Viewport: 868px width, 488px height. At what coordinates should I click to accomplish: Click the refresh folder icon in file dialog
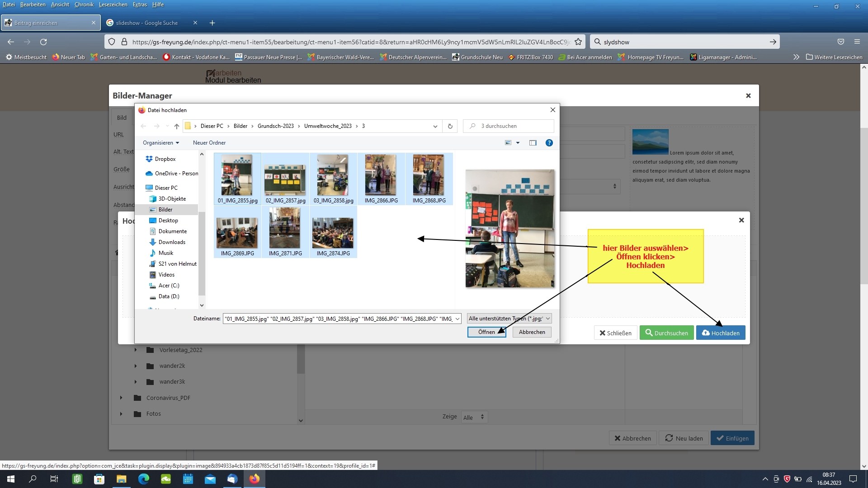point(450,126)
